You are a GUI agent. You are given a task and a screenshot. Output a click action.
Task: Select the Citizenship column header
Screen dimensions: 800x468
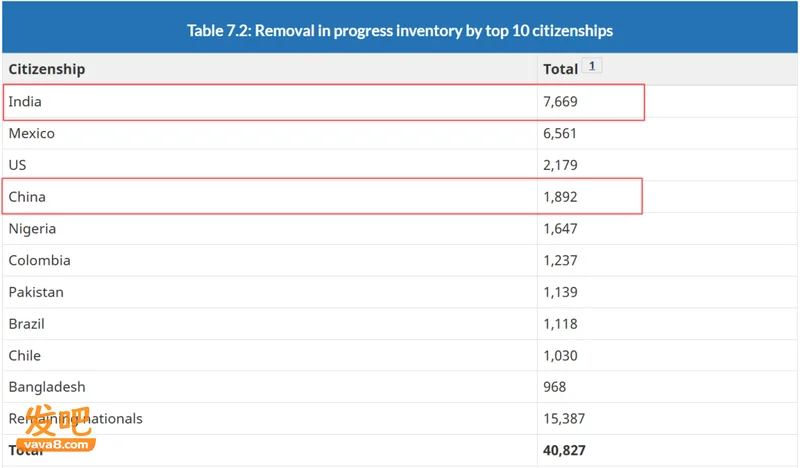47,69
